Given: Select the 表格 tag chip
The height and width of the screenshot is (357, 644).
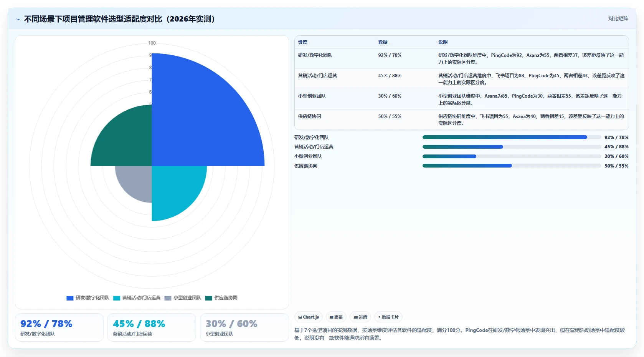Looking at the screenshot, I should (336, 317).
